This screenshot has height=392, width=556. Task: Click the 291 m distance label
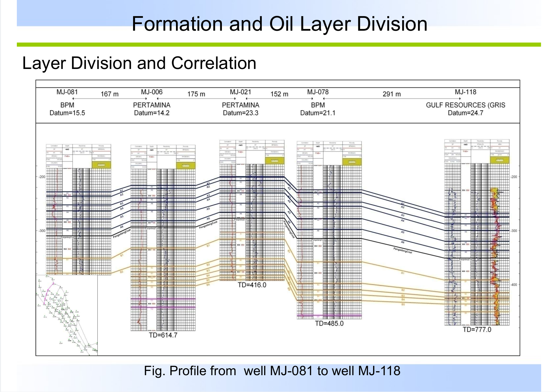click(392, 94)
